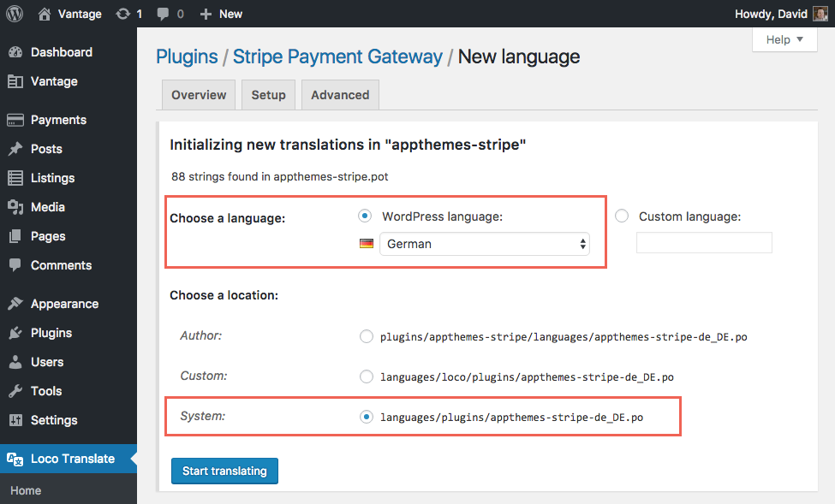Image resolution: width=835 pixels, height=504 pixels.
Task: Open the comments bubble icon in admin bar
Action: 163,15
